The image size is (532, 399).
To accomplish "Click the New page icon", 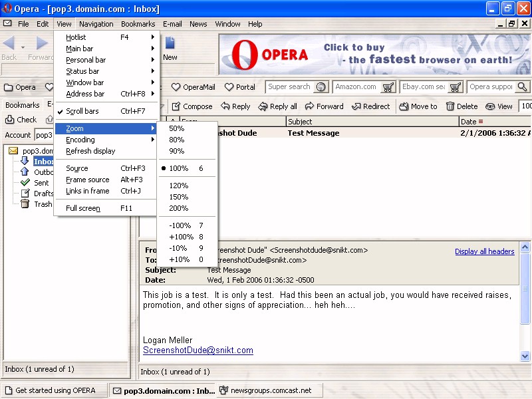I will click(x=170, y=43).
